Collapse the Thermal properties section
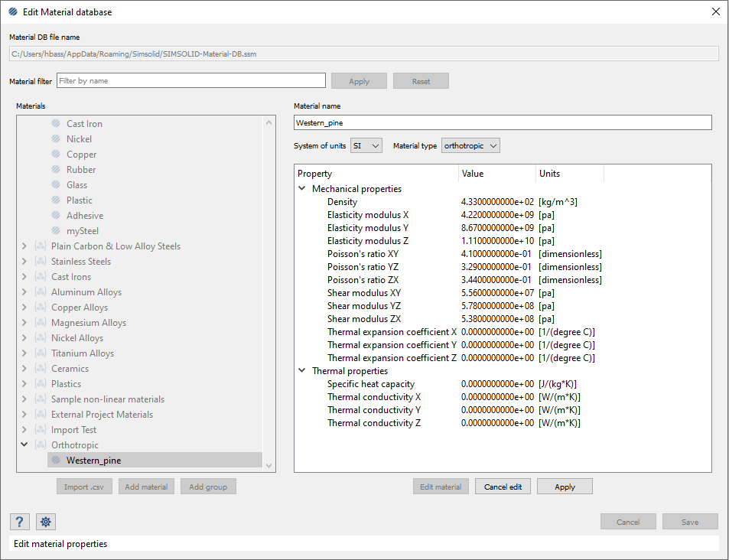 click(x=303, y=371)
